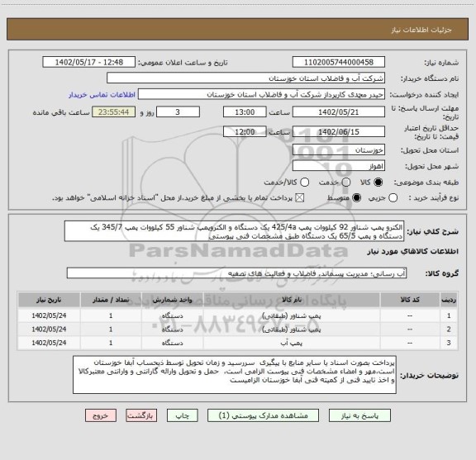Click the remaining time field 23:55:44
This screenshot has height=460, width=476.
[x=113, y=112]
